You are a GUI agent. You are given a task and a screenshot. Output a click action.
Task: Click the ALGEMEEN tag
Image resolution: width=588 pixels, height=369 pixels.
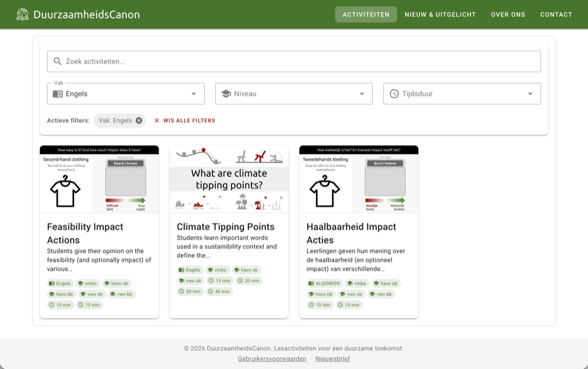pyautogui.click(x=323, y=283)
